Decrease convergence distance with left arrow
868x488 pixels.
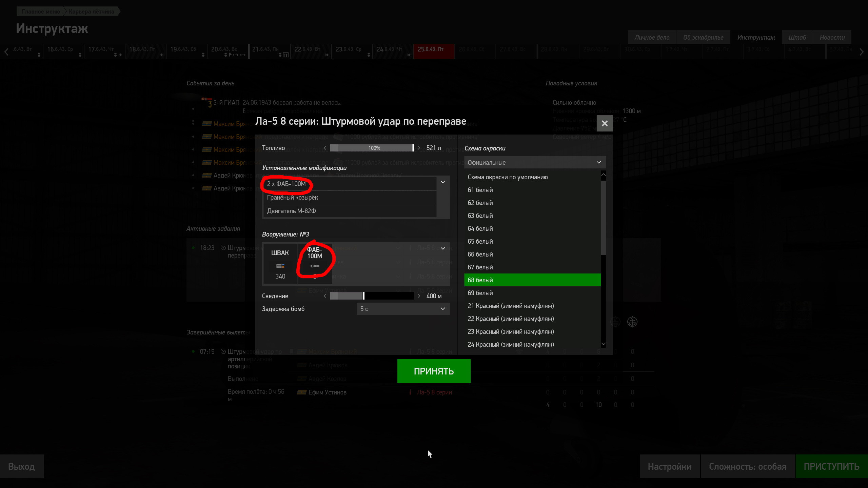pyautogui.click(x=325, y=296)
